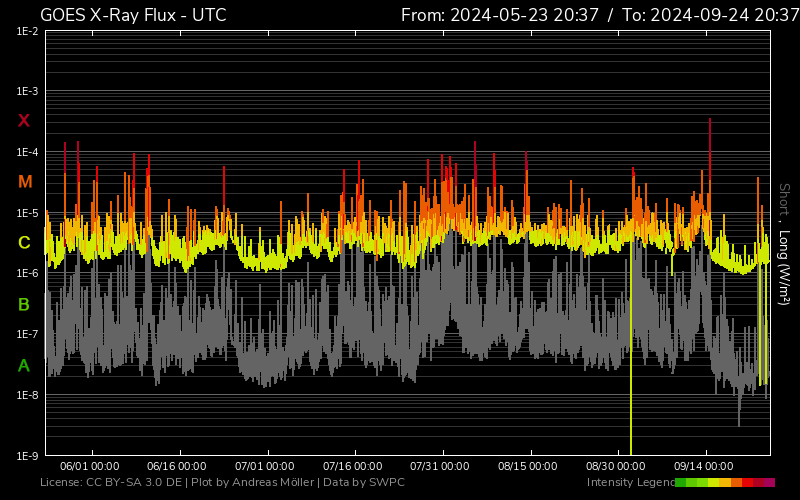Click the GOES X-Ray Flux - UTC title

click(x=133, y=15)
